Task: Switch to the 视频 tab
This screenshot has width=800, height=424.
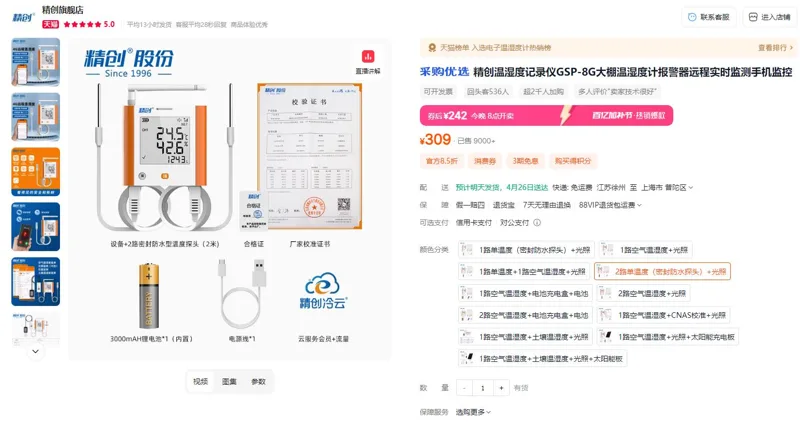Action: [201, 382]
